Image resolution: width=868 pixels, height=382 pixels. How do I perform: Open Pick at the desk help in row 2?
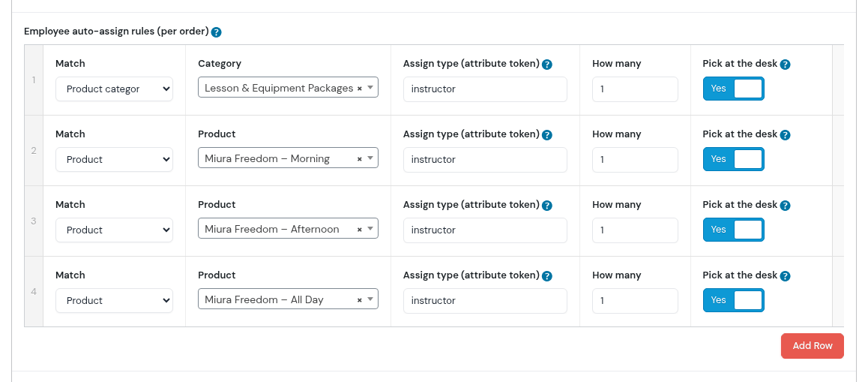785,135
